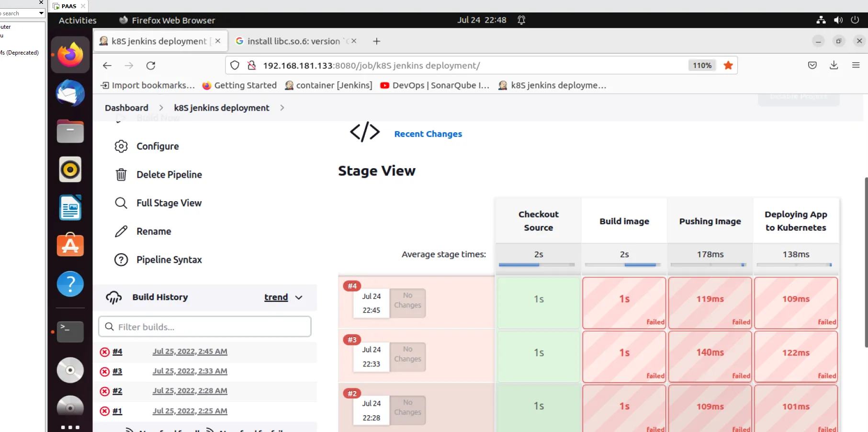Open the Jul 25, 2022, 2:25 AM build link
868x432 pixels.
pyautogui.click(x=190, y=411)
